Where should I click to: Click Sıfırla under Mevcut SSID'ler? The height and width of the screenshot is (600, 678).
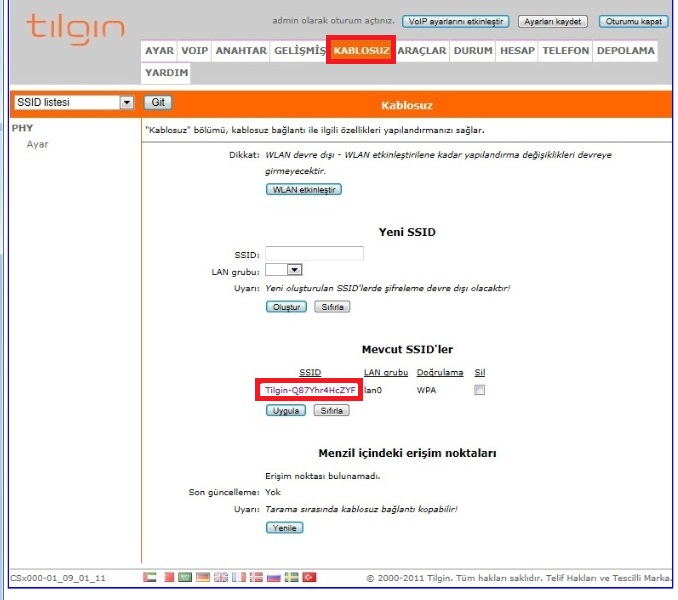coord(332,410)
